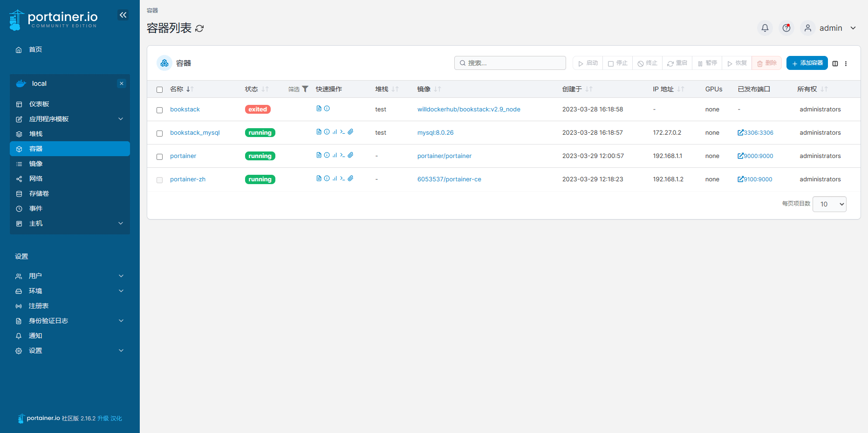Open the notifications bell icon
The image size is (868, 433).
click(765, 28)
